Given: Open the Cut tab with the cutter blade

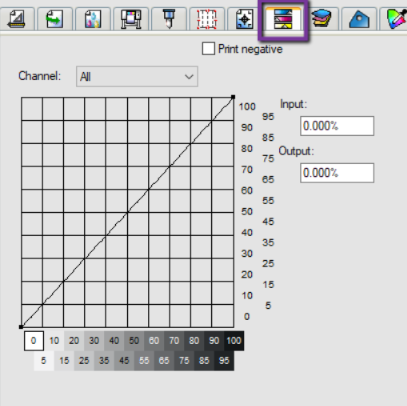Looking at the screenshot, I should point(169,19).
